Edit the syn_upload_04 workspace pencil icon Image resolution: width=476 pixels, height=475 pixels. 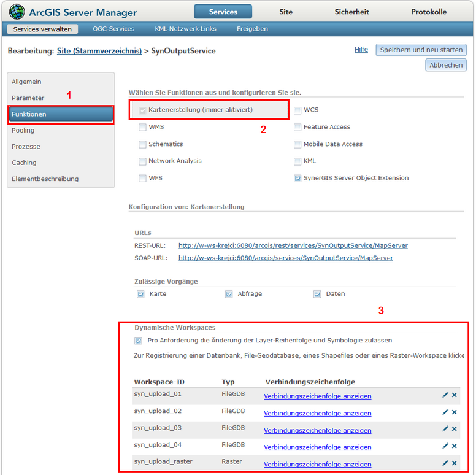click(445, 446)
